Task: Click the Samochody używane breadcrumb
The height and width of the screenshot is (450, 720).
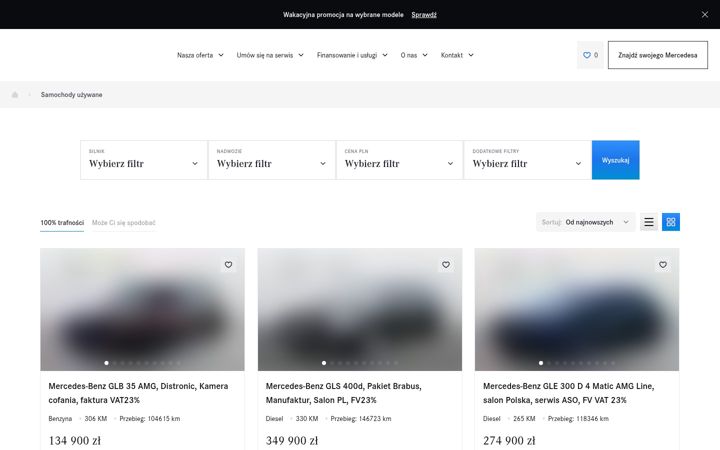Action: click(x=71, y=95)
